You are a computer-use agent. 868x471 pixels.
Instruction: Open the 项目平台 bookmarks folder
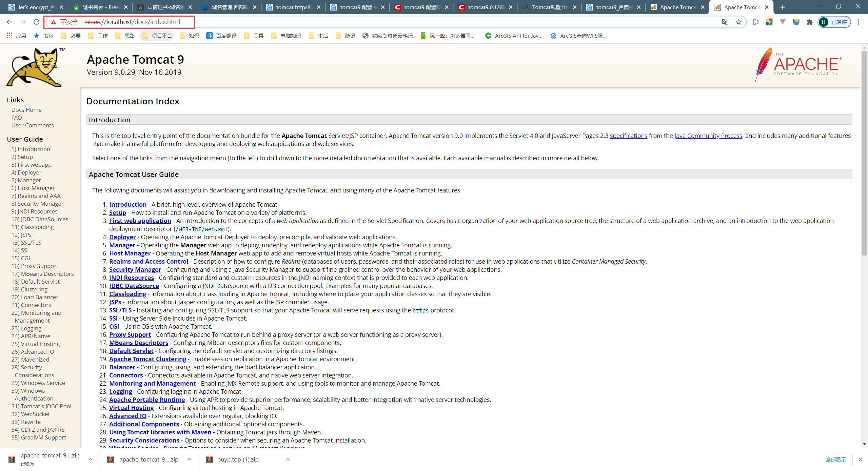157,36
